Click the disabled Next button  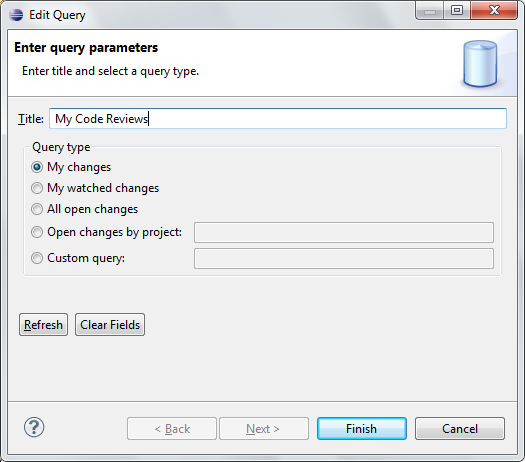pyautogui.click(x=264, y=429)
